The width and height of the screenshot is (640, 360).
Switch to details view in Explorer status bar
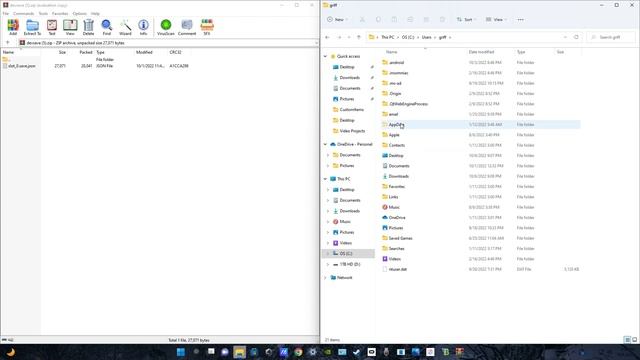click(627, 340)
